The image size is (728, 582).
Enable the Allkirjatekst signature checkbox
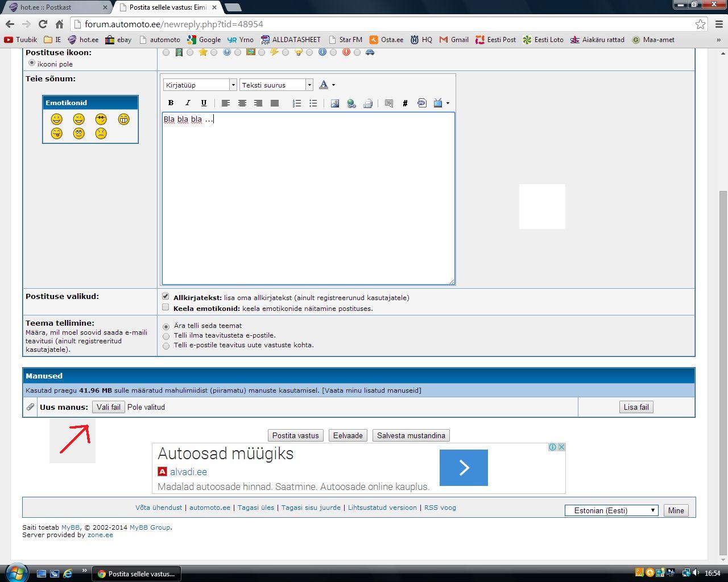166,297
